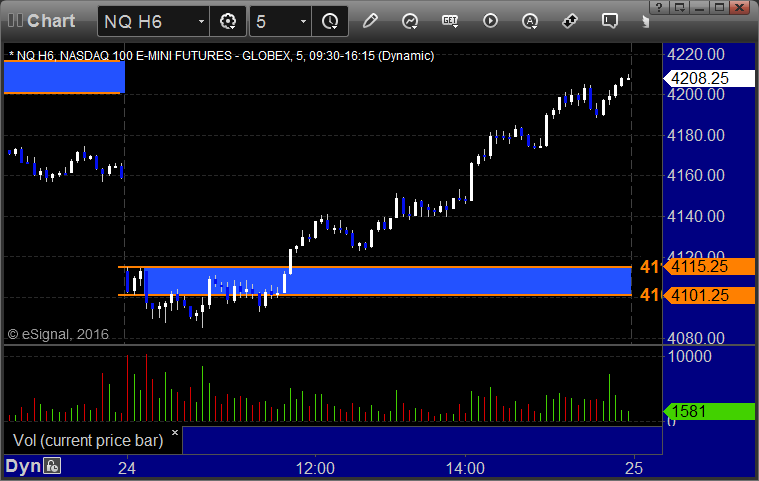Click the 10000 volume axis value
This screenshot has width=759, height=481.
(690, 357)
